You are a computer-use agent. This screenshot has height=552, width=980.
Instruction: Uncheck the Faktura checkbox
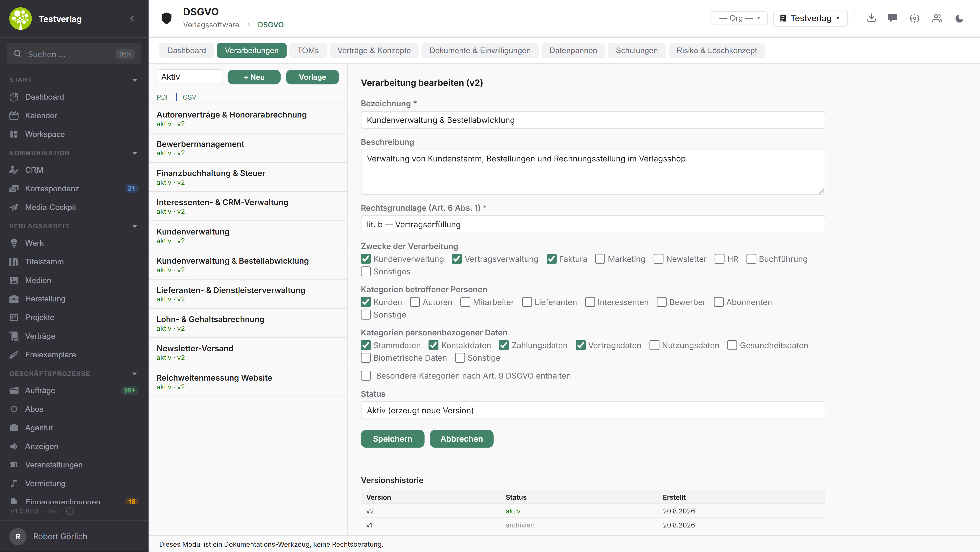pyautogui.click(x=551, y=259)
